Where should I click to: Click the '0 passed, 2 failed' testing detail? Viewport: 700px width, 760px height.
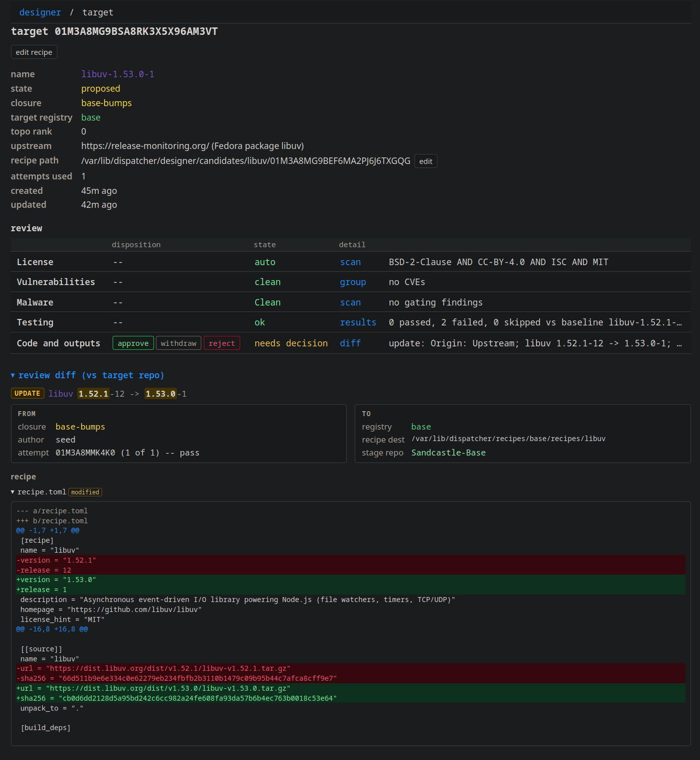pyautogui.click(x=535, y=322)
